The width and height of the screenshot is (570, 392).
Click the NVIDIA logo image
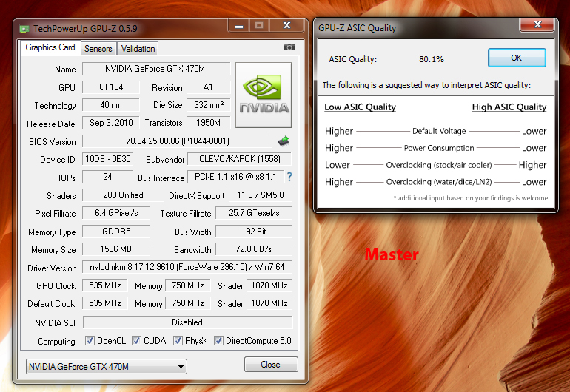(x=264, y=95)
